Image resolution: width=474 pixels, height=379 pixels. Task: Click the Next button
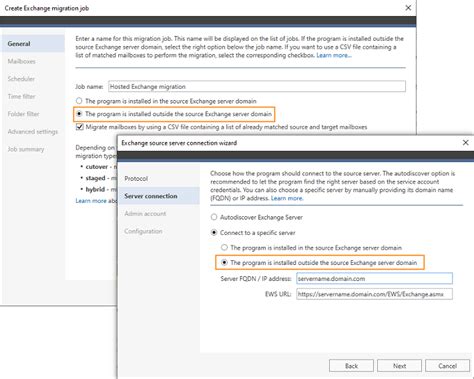(x=399, y=366)
